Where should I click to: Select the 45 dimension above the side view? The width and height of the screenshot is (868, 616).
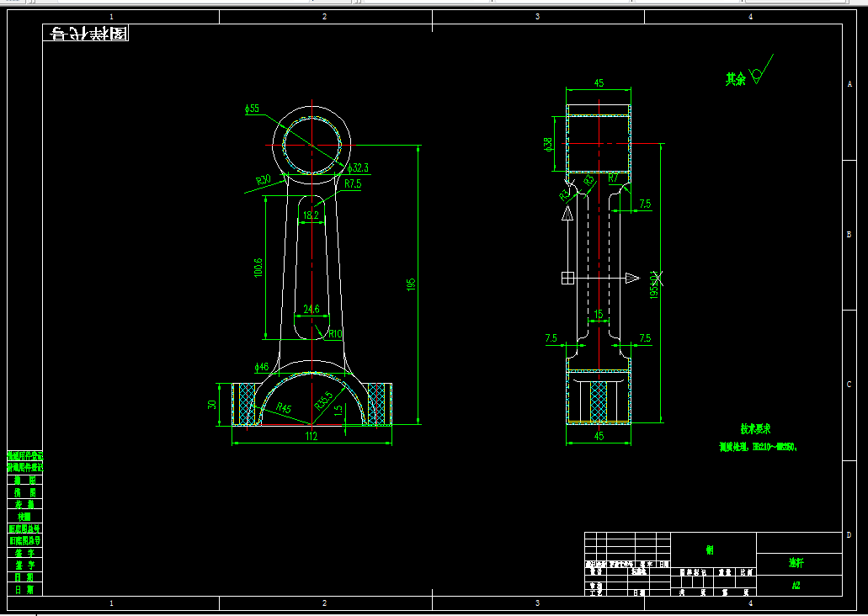tap(599, 83)
